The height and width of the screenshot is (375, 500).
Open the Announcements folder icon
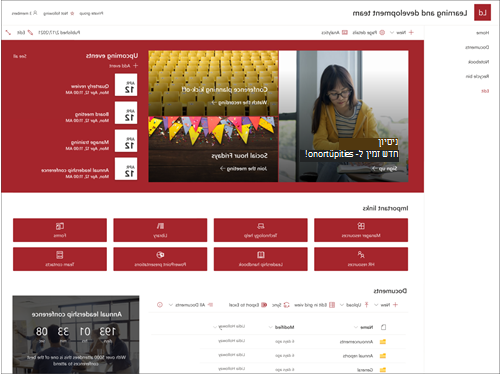383,342
